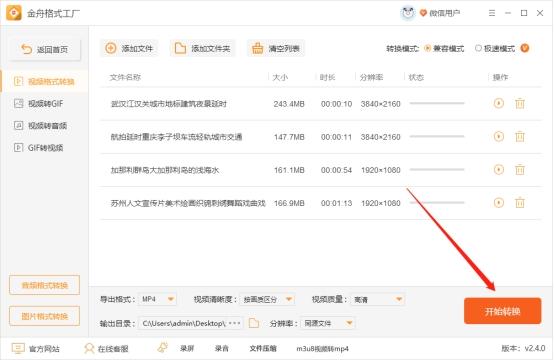Click progress bar of 161.1MB file
Image resolution: width=554 pixels, height=360 pixels.
pyautogui.click(x=437, y=170)
